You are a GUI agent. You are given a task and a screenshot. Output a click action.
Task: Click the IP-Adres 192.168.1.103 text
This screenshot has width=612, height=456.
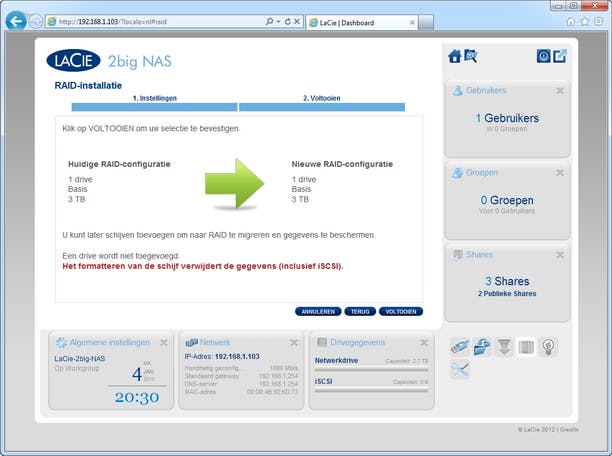coord(222,356)
